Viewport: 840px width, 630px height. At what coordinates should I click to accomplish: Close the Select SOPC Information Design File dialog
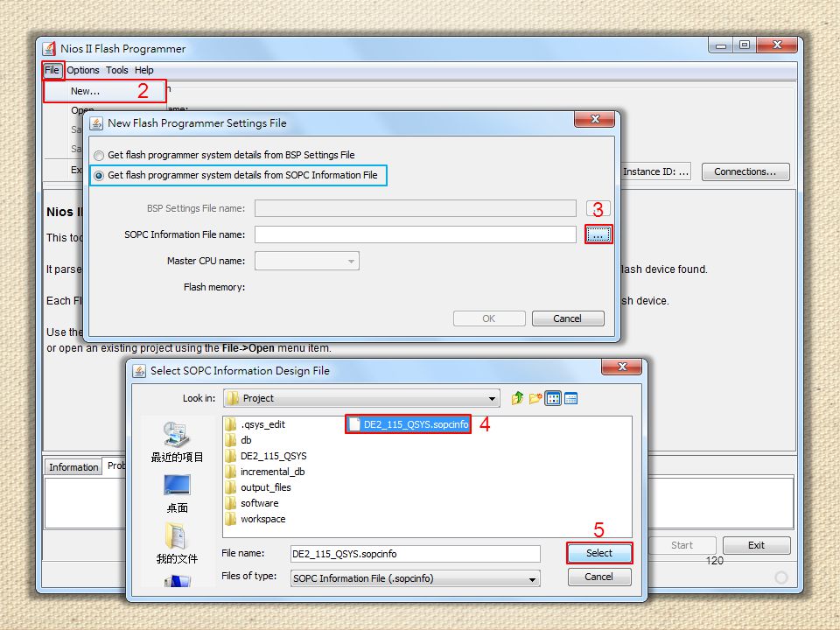[622, 367]
